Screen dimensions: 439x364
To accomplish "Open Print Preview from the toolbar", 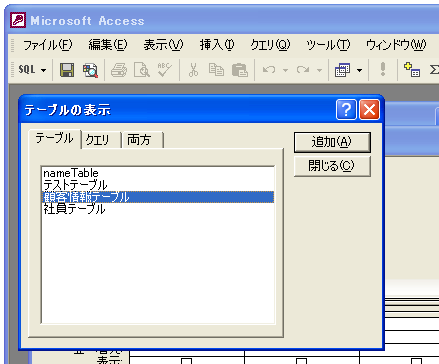I will 142,70.
